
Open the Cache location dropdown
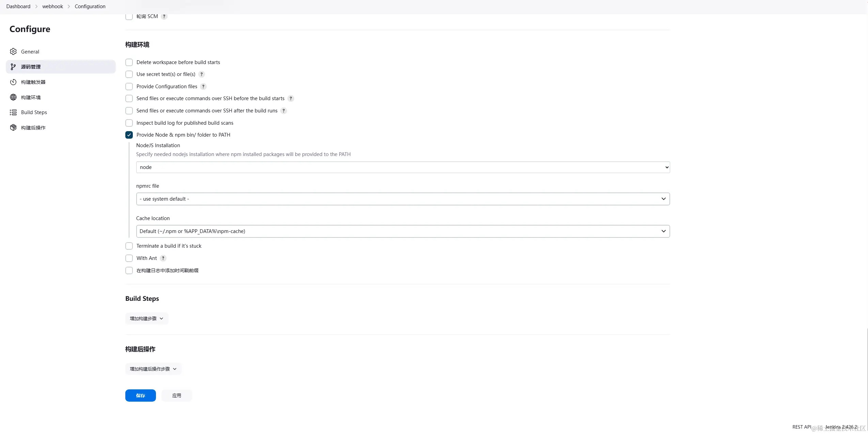pos(403,231)
